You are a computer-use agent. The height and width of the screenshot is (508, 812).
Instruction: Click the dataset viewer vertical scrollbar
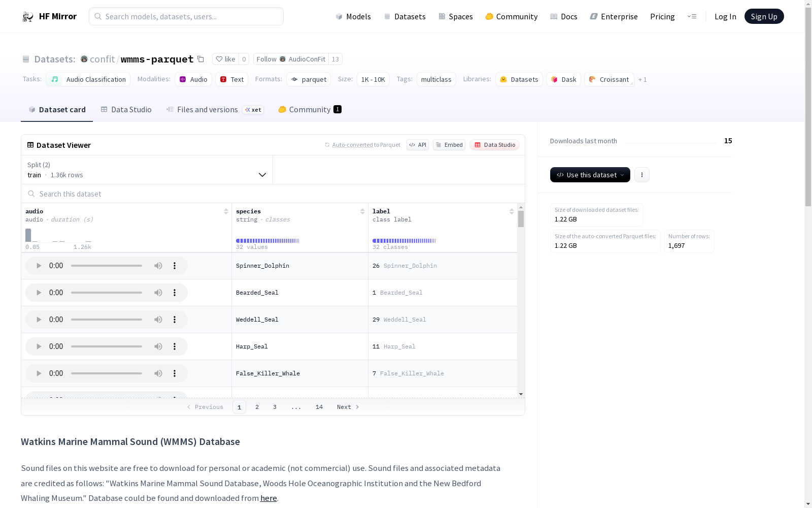(521, 219)
